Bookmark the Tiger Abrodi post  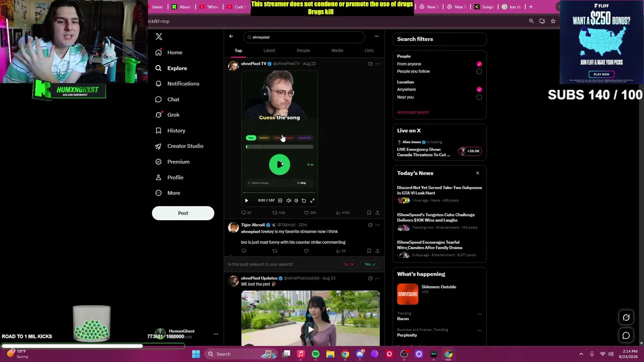(369, 251)
